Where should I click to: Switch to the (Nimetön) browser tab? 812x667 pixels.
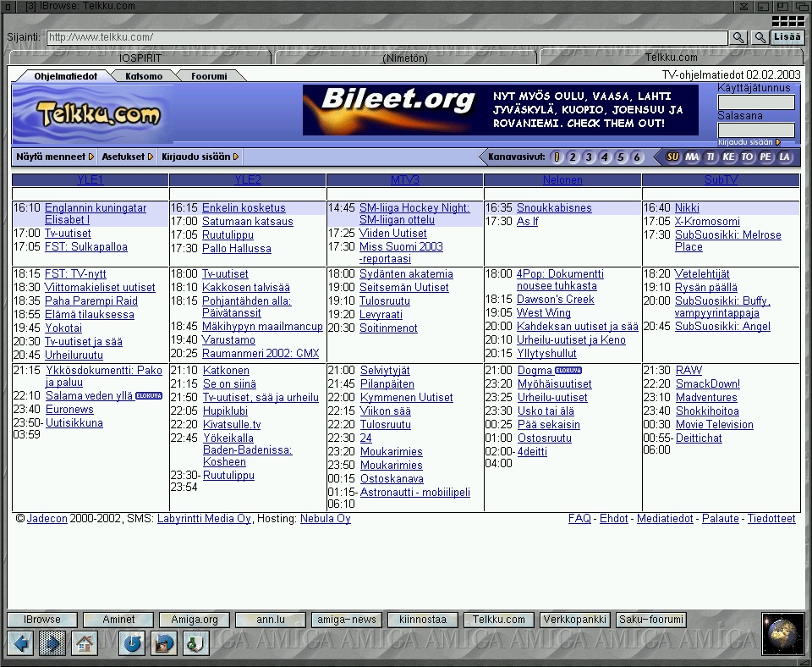point(405,58)
